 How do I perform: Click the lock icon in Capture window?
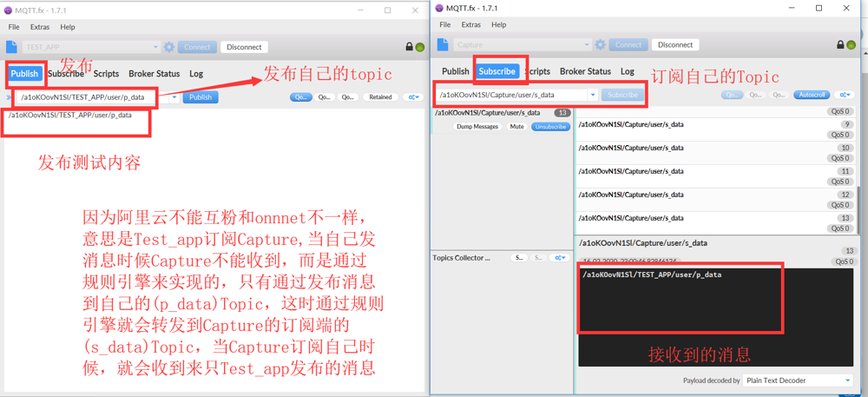pyautogui.click(x=840, y=45)
